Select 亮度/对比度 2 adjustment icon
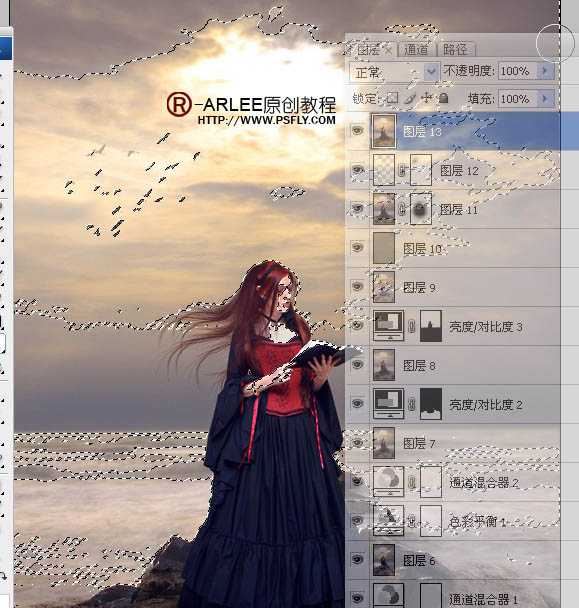This screenshot has height=608, width=579. 388,403
